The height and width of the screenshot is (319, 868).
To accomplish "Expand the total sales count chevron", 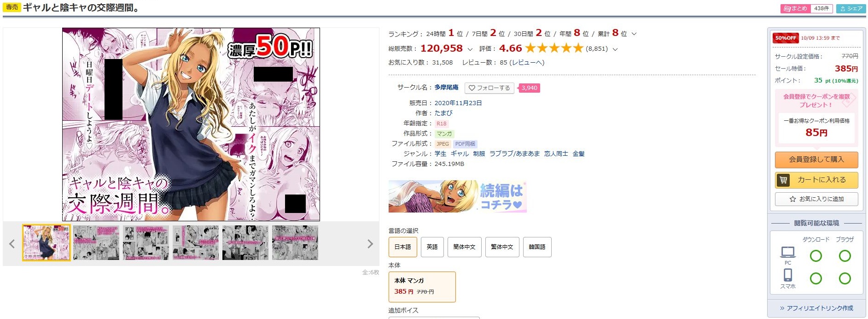I will 470,49.
